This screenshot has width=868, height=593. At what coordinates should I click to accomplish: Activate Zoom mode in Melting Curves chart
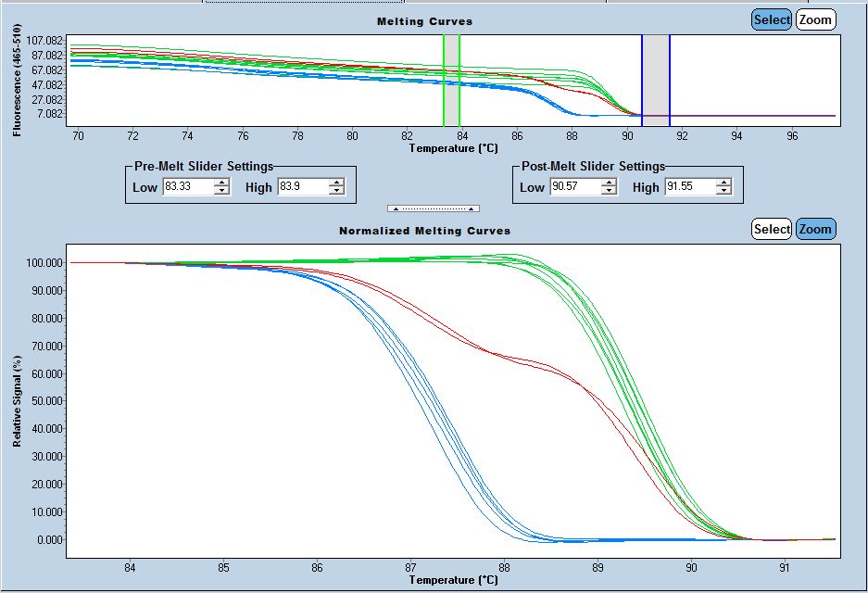pos(815,19)
